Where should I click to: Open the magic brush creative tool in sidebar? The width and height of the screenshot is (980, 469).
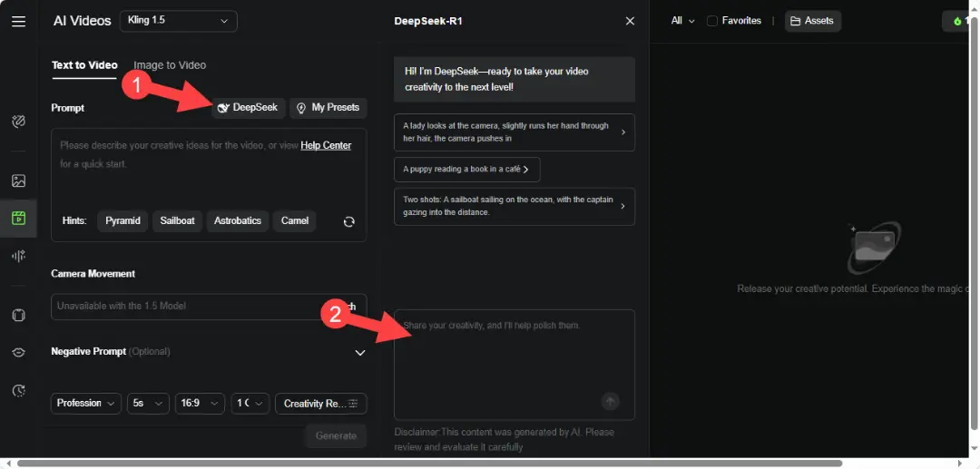coord(19,122)
